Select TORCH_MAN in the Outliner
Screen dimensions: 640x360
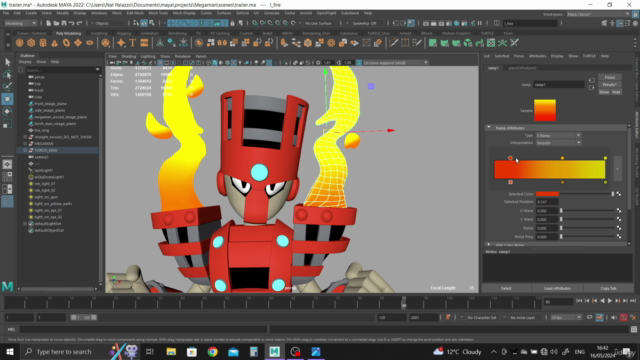click(x=46, y=150)
